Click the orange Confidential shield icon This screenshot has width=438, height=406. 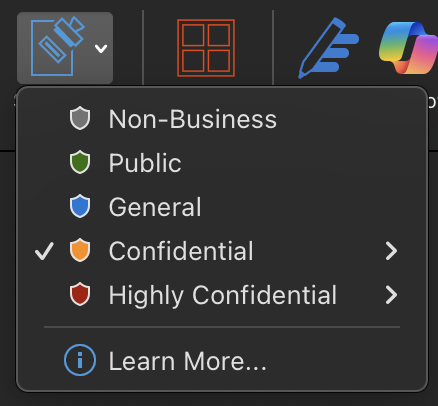click(80, 250)
